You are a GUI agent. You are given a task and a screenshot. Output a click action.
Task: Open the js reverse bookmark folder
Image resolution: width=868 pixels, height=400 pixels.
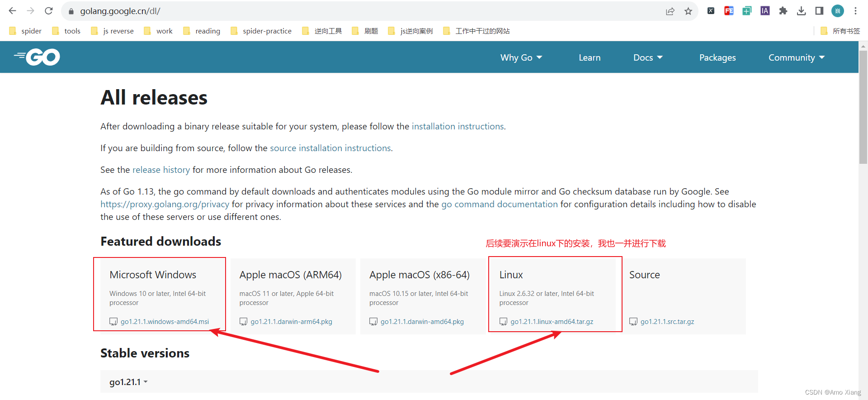coord(113,31)
